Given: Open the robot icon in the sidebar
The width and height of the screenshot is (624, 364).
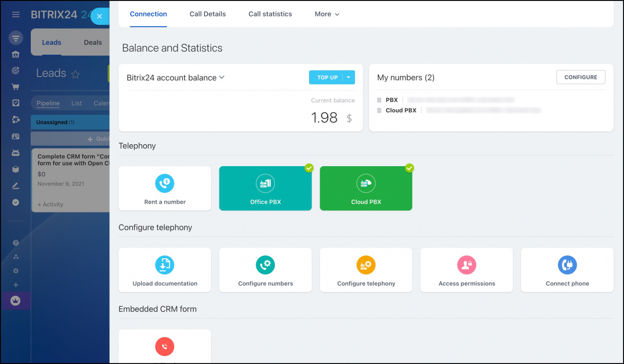Looking at the screenshot, I should click(16, 153).
